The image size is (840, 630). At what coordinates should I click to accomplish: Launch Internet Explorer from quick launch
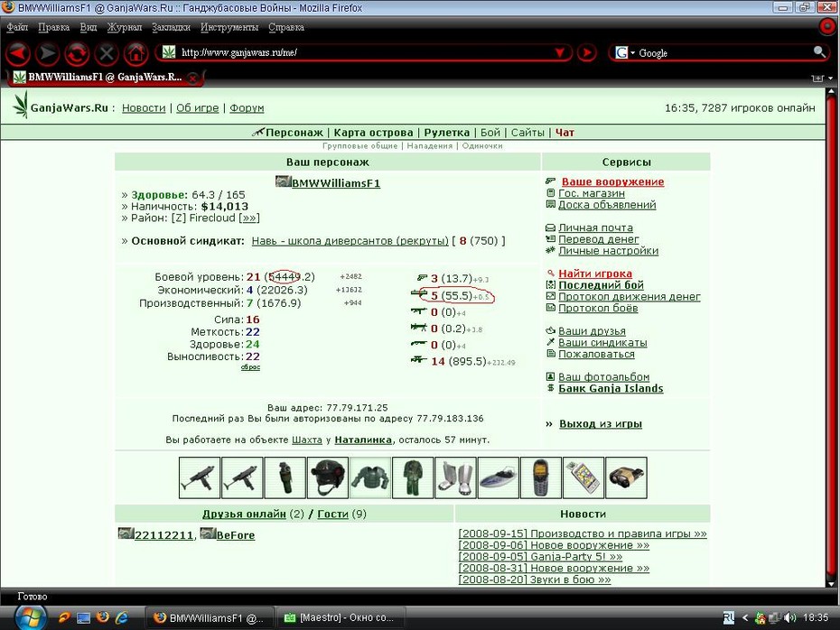click(x=121, y=617)
